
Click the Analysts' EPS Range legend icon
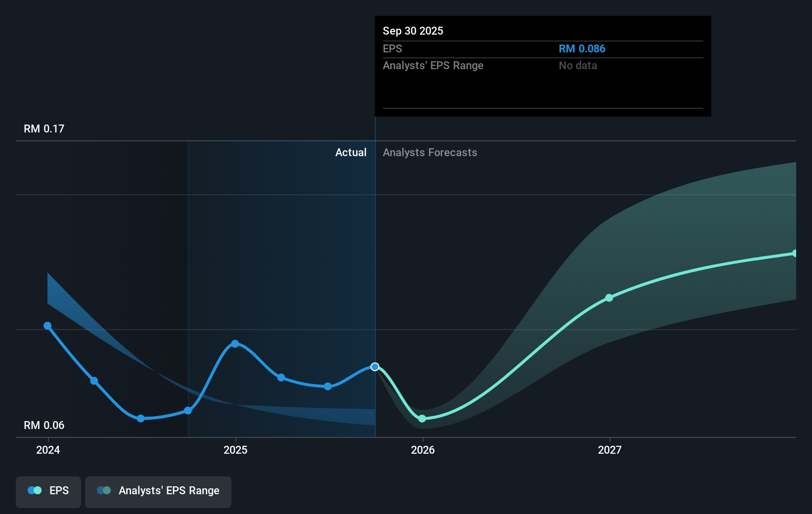104,490
